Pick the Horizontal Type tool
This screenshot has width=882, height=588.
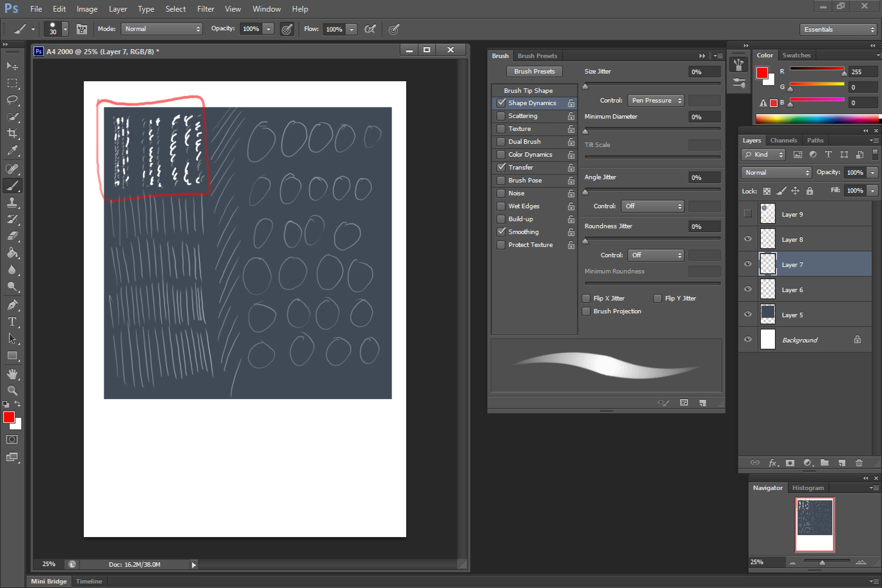click(x=12, y=322)
